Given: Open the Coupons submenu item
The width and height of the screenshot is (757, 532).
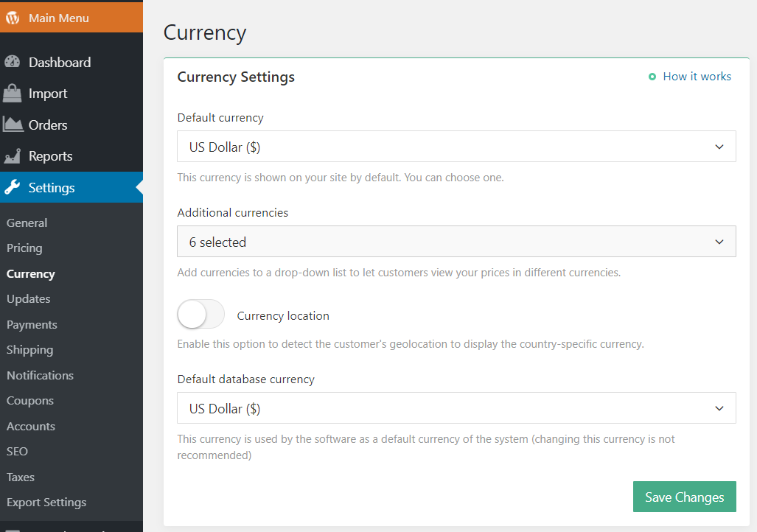Looking at the screenshot, I should pyautogui.click(x=30, y=401).
